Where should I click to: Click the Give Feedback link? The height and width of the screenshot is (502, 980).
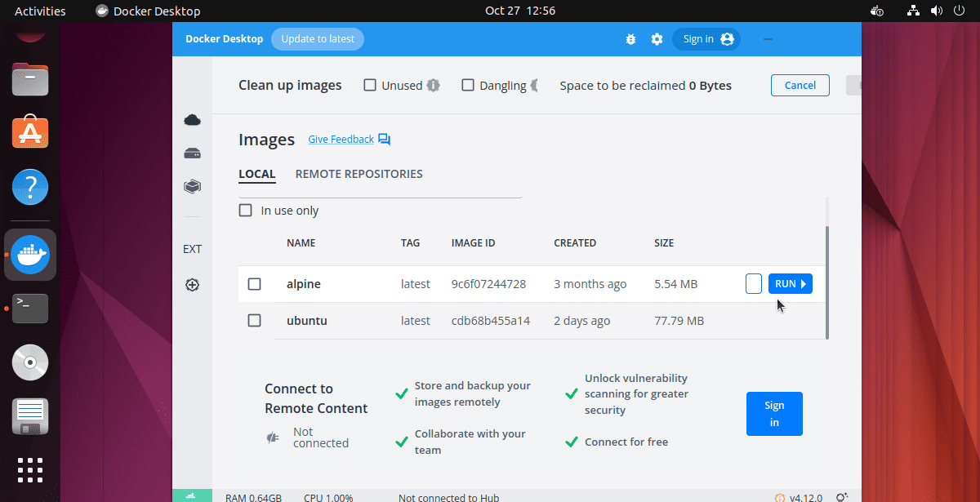pos(340,139)
